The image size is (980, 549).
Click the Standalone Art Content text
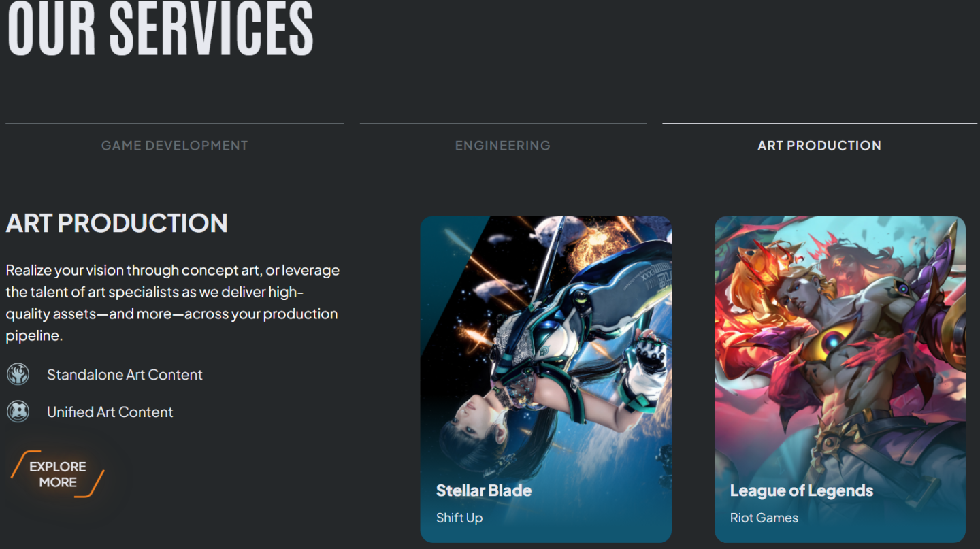125,375
